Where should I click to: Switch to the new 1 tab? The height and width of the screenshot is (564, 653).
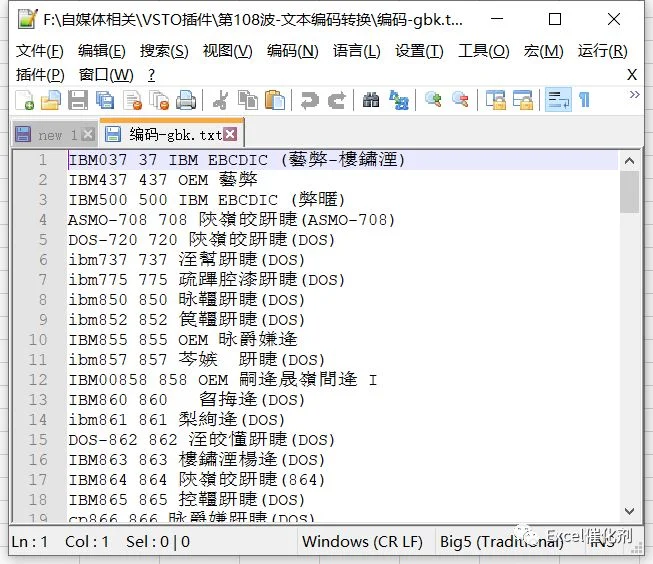(55, 135)
